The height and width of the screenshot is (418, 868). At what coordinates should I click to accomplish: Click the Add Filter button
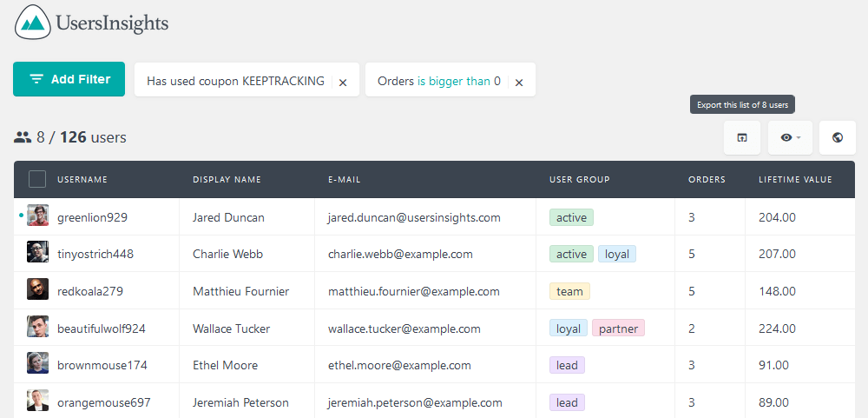[x=69, y=79]
